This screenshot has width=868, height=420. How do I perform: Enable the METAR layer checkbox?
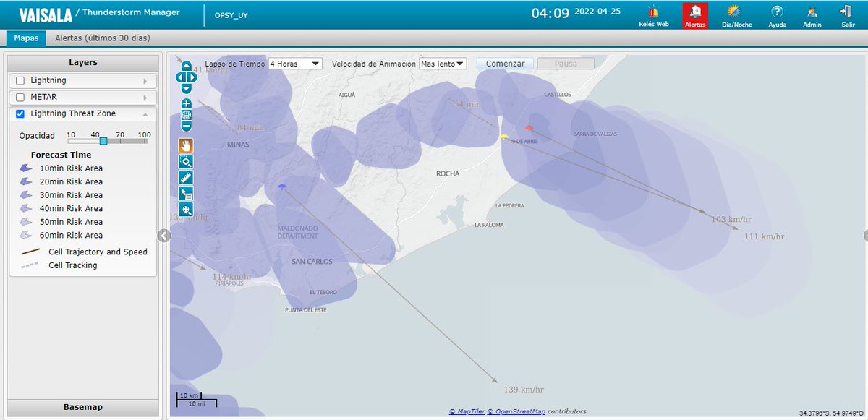(20, 97)
